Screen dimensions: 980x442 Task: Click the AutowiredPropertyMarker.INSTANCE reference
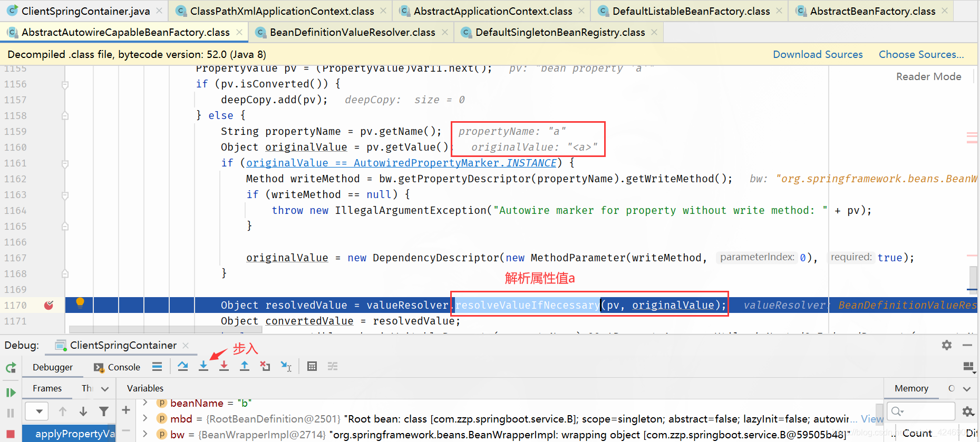(x=455, y=163)
